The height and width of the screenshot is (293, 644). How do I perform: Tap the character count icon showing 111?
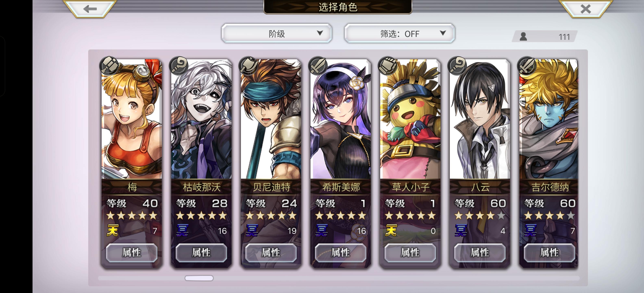[x=523, y=37]
